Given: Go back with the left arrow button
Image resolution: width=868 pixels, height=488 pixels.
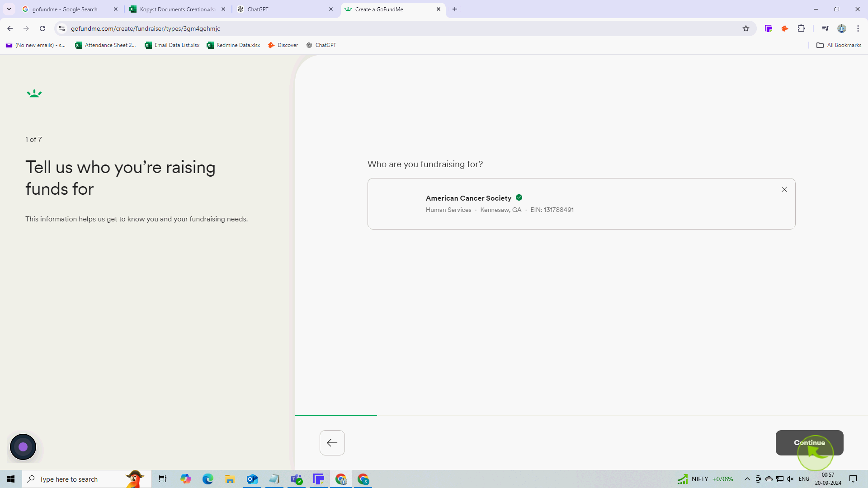Looking at the screenshot, I should point(332,443).
